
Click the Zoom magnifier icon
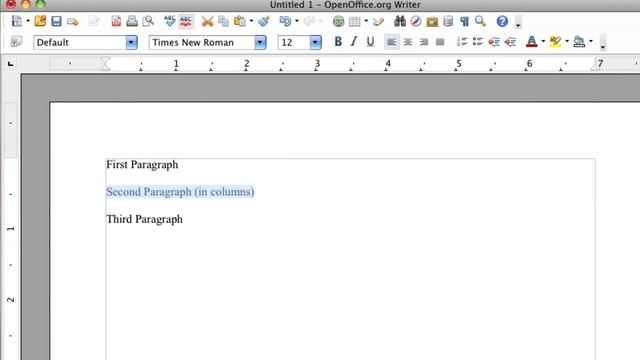click(480, 21)
